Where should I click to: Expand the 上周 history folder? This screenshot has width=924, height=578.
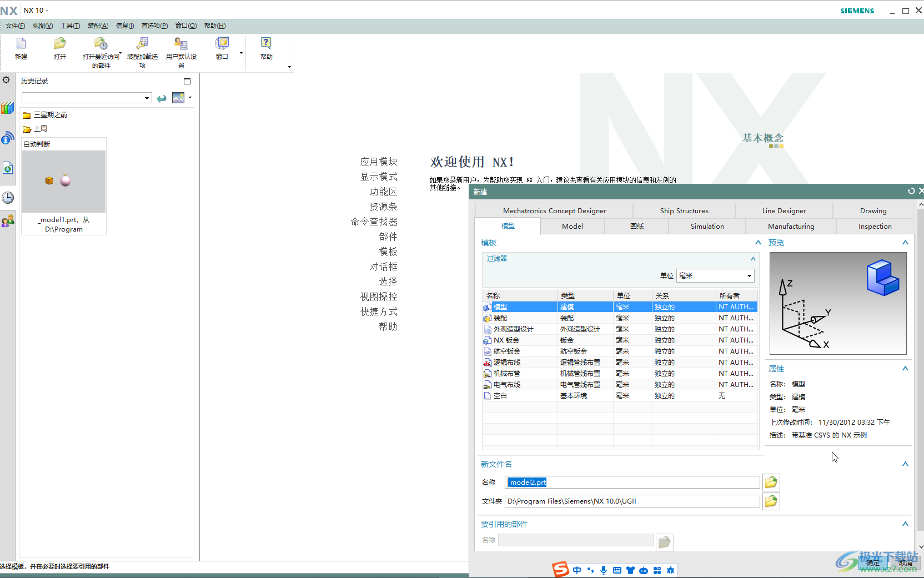pos(35,129)
